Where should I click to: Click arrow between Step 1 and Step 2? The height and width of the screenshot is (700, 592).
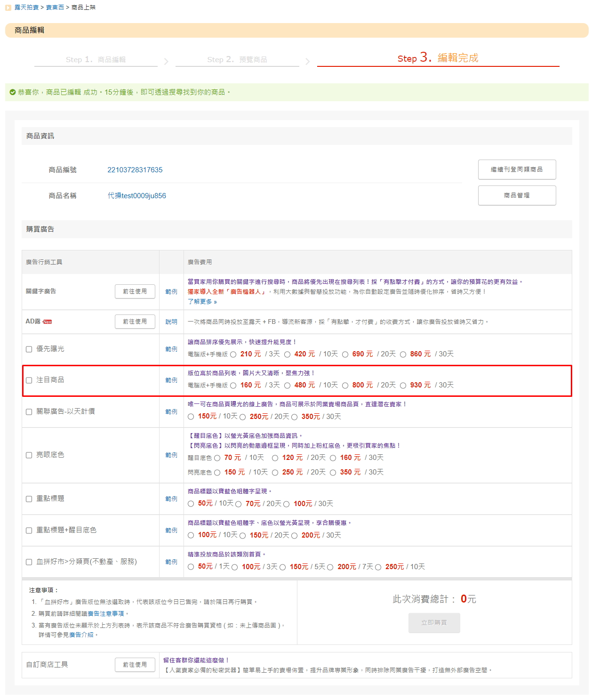tap(166, 62)
